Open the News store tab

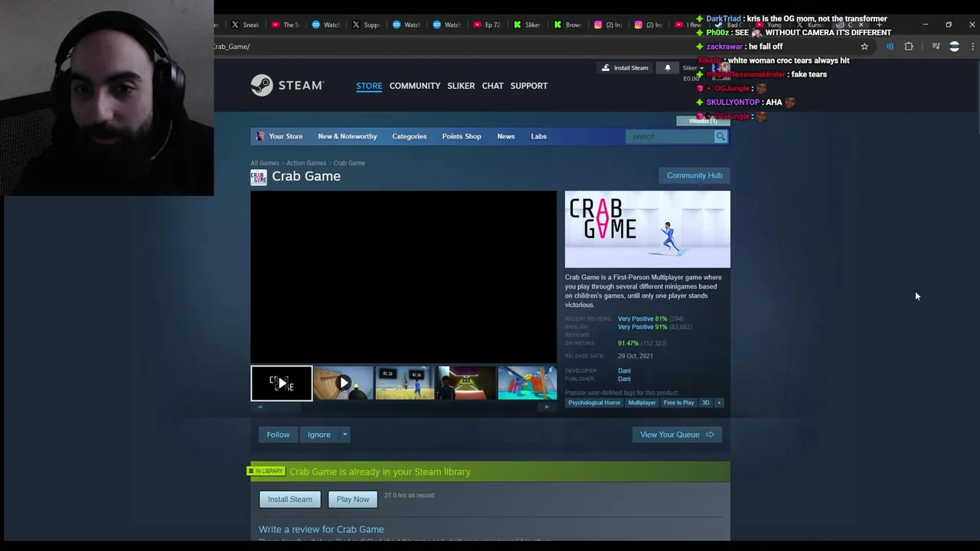click(506, 136)
